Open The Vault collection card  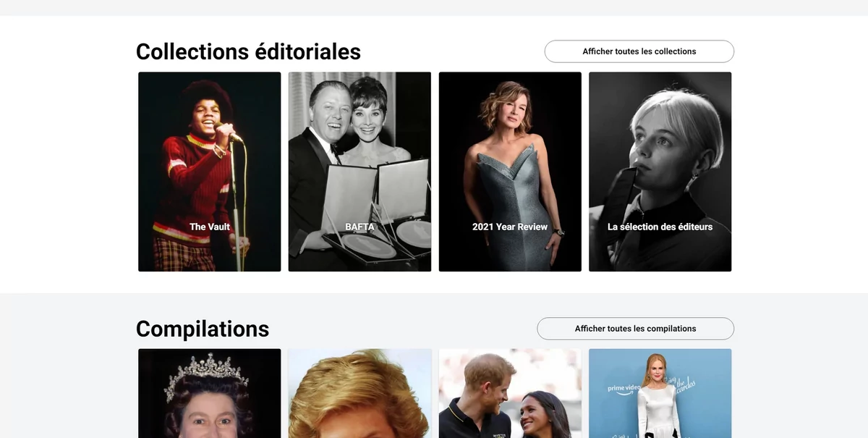coord(210,172)
